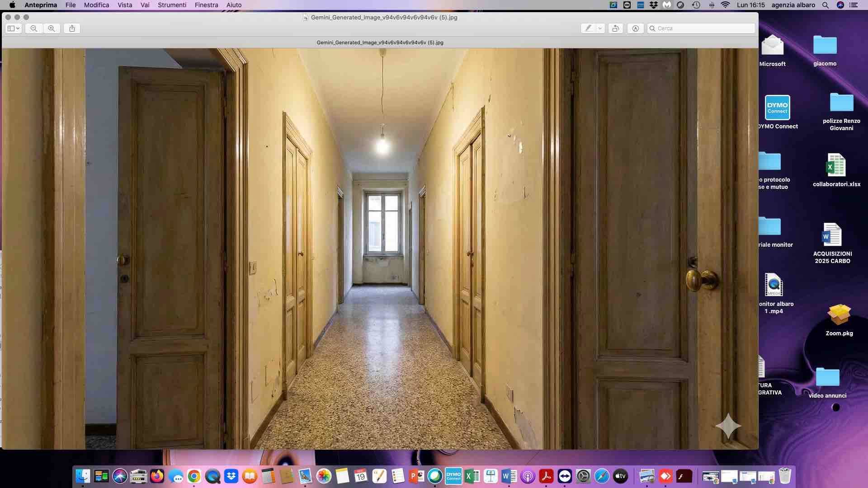Open the Markup toolbar pencil icon

[x=589, y=28]
